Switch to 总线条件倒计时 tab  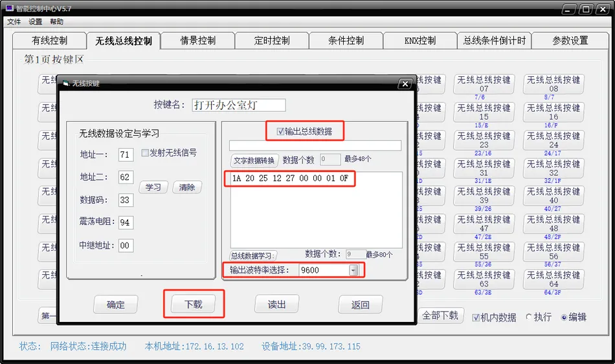pos(494,41)
